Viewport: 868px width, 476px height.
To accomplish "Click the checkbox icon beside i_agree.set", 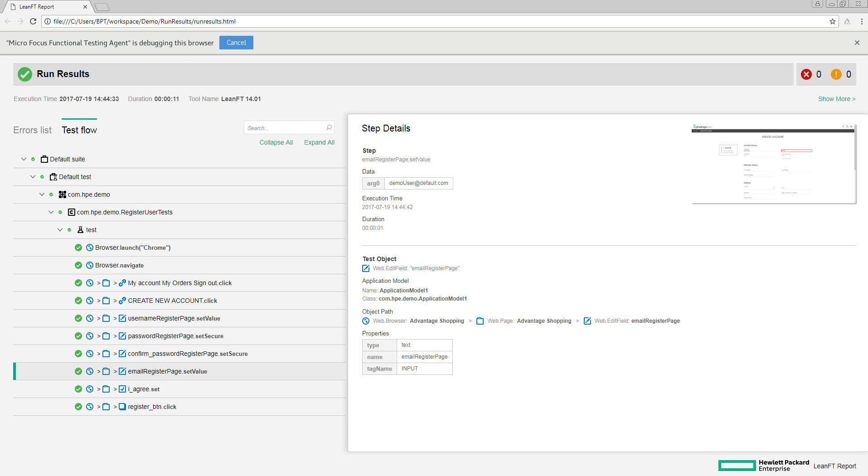I will pos(122,389).
